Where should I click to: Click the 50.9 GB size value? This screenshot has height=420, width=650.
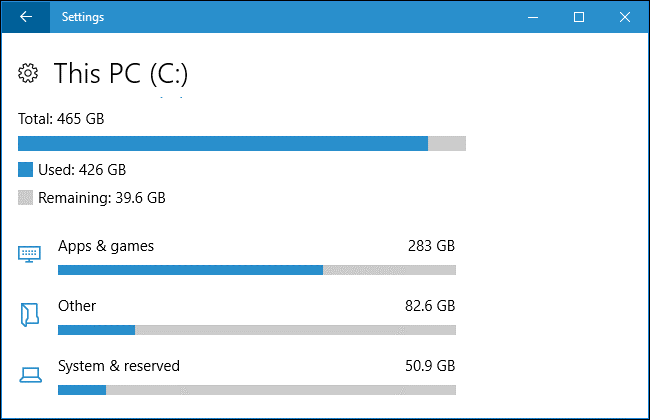pos(427,366)
